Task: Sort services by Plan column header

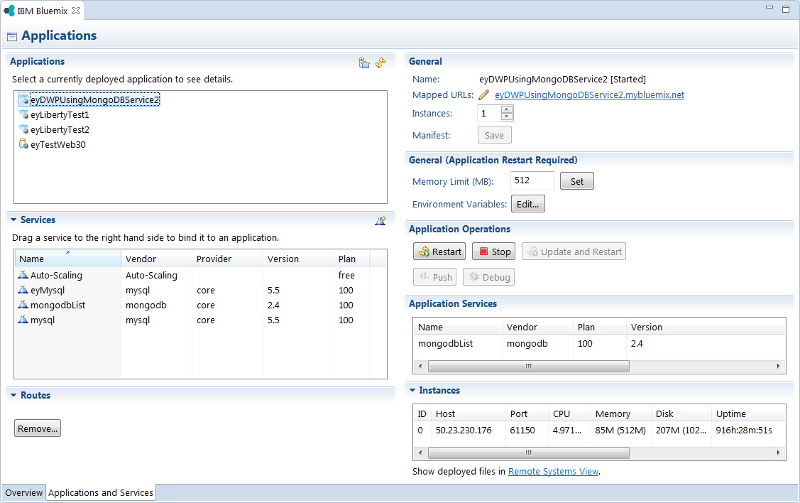Action: click(x=352, y=259)
